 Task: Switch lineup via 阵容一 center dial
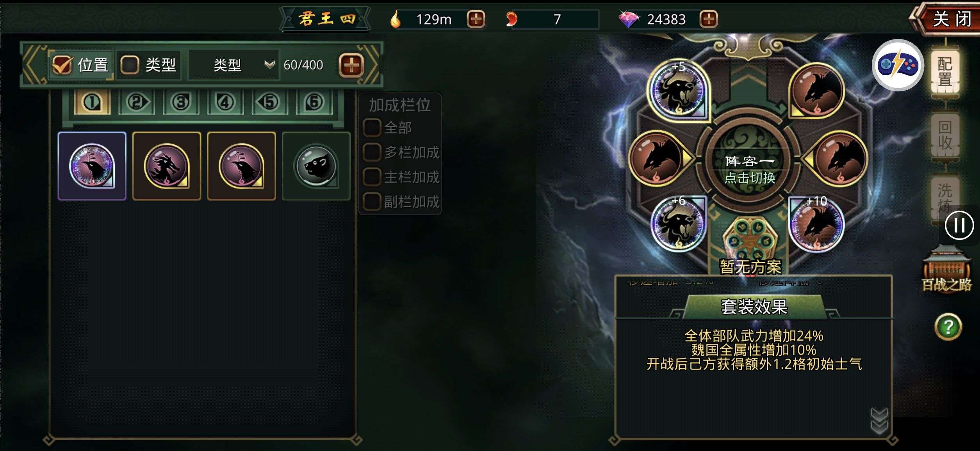click(749, 169)
